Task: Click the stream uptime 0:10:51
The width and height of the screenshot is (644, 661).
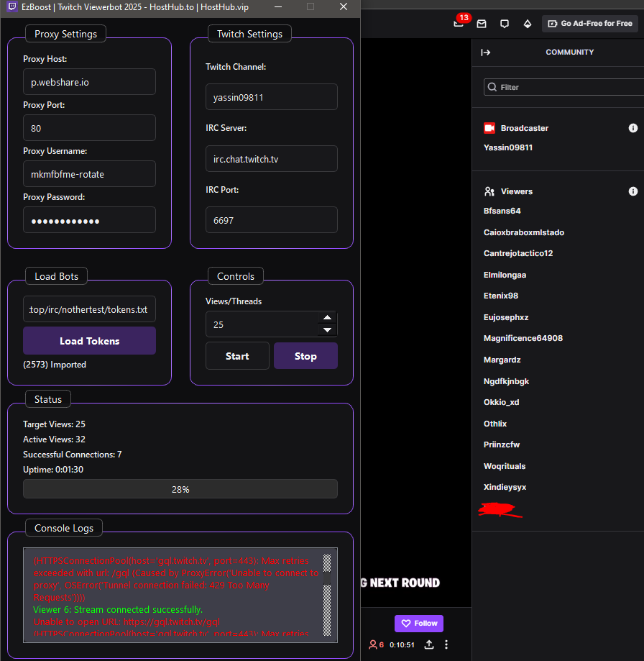Action: pos(402,644)
